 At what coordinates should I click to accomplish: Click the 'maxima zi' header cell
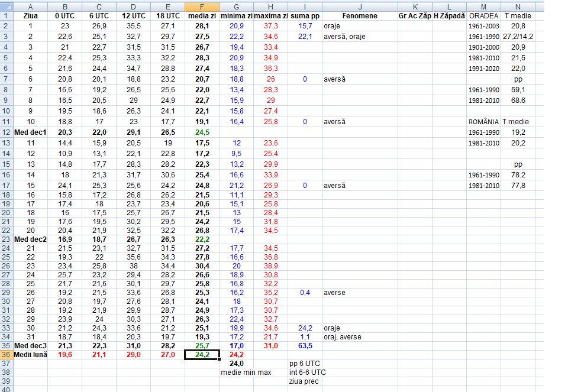point(270,16)
